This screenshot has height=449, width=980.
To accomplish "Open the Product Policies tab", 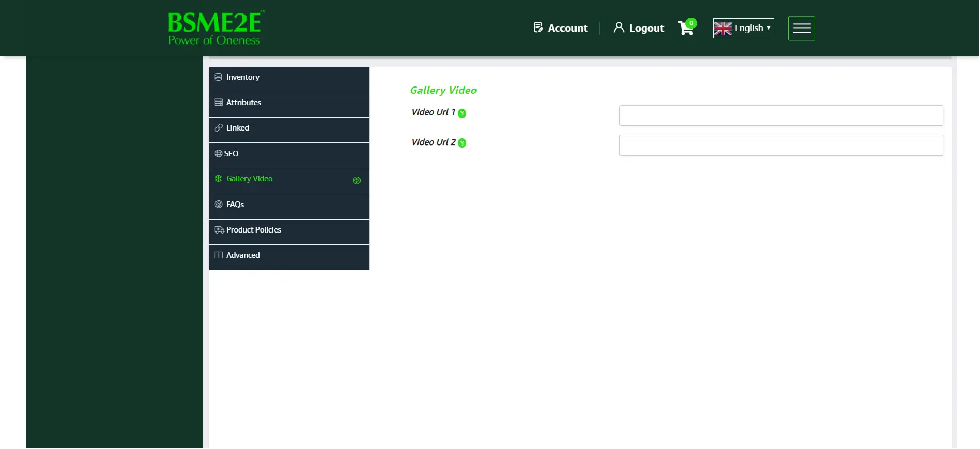I will (289, 232).
